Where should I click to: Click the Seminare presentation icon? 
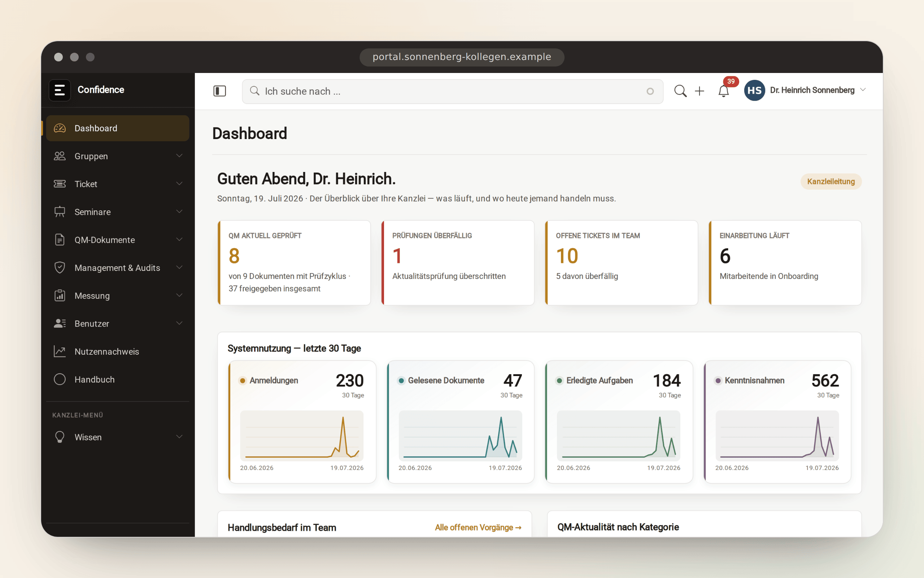pyautogui.click(x=60, y=212)
